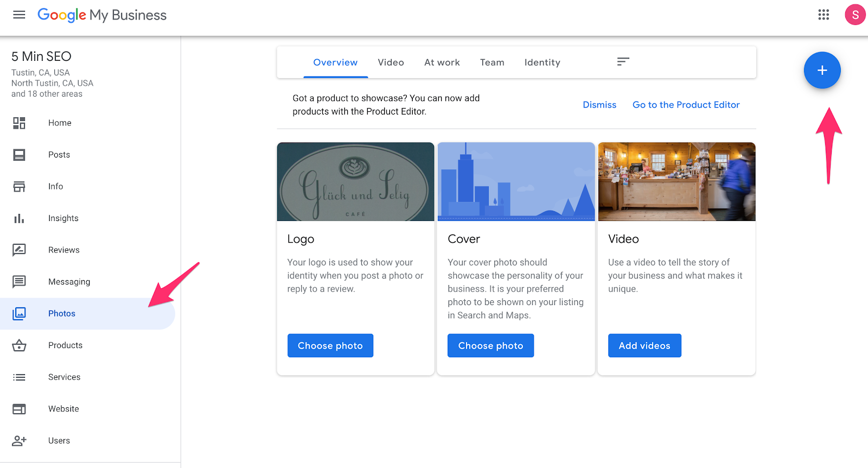Open the Google apps grid
This screenshot has height=468, width=868.
[x=824, y=15]
